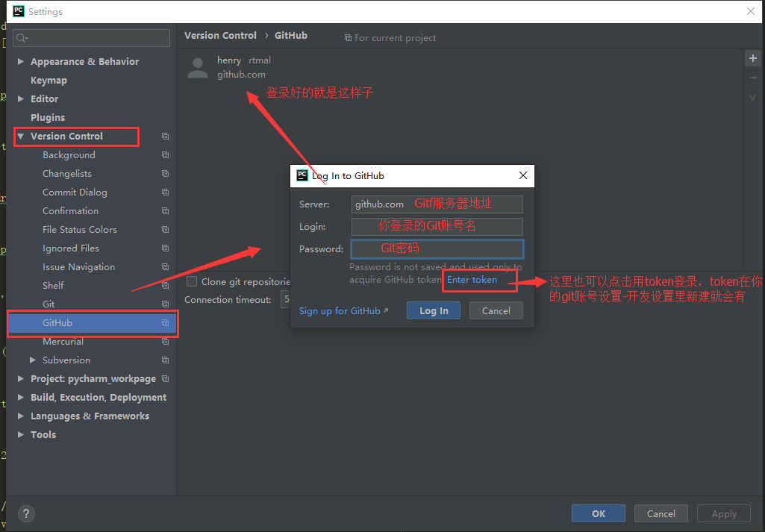The image size is (765, 532).
Task: Click project-level icon beside Background
Action: tap(166, 154)
